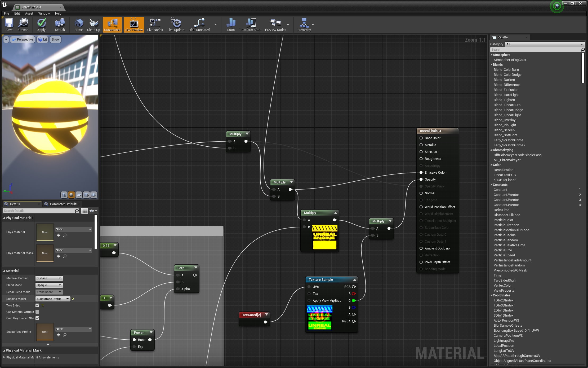
Task: Disable the Two Sided checkbox
Action: (37, 305)
